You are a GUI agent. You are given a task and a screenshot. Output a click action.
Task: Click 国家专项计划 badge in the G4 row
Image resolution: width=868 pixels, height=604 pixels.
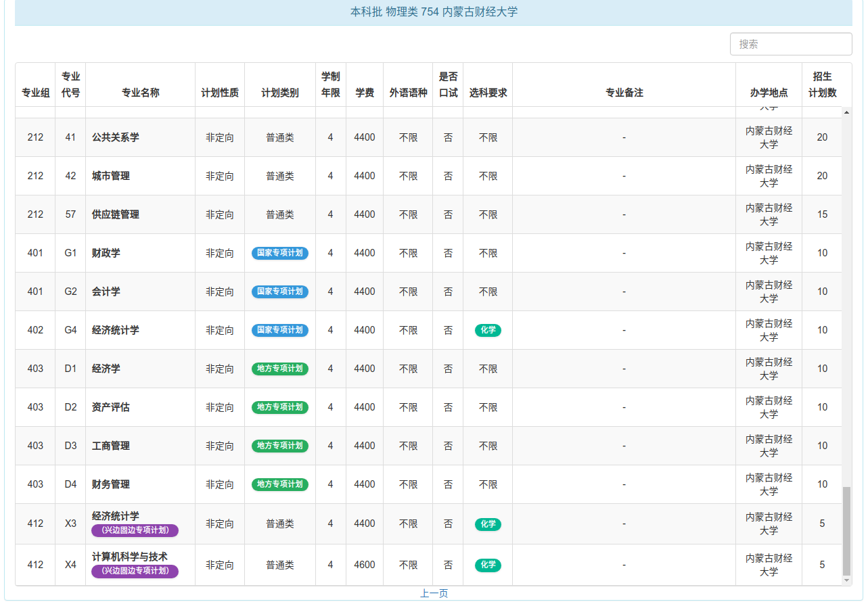click(280, 330)
